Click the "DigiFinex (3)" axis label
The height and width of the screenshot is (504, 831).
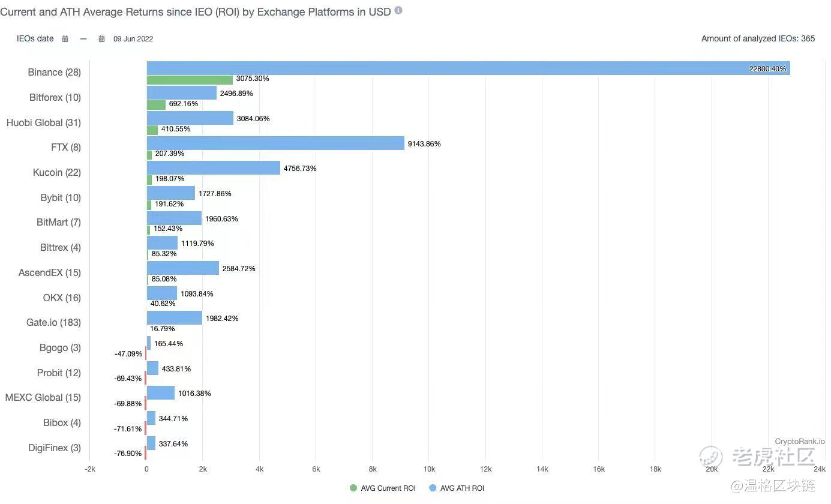(x=55, y=448)
